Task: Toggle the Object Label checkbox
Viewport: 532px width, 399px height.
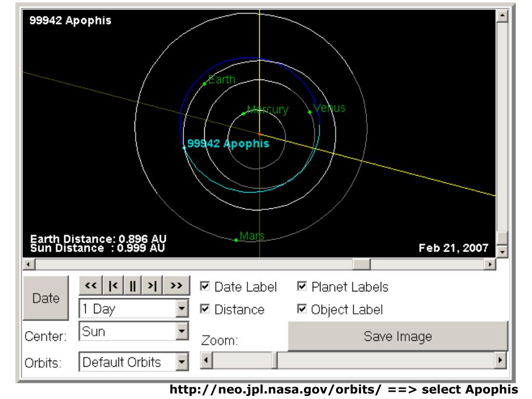Action: (x=302, y=309)
